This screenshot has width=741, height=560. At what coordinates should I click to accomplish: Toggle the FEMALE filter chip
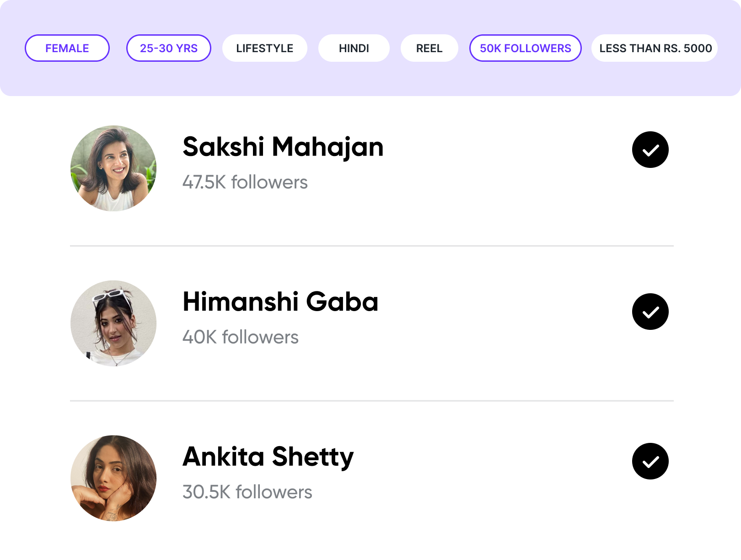pyautogui.click(x=67, y=48)
